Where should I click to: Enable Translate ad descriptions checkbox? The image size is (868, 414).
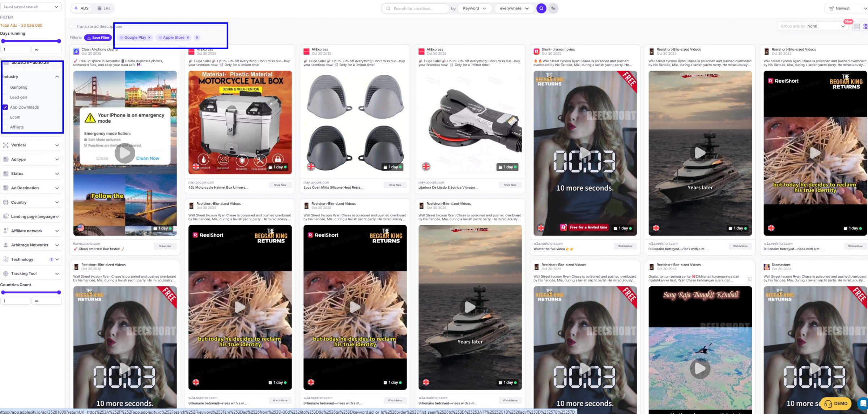pos(72,26)
